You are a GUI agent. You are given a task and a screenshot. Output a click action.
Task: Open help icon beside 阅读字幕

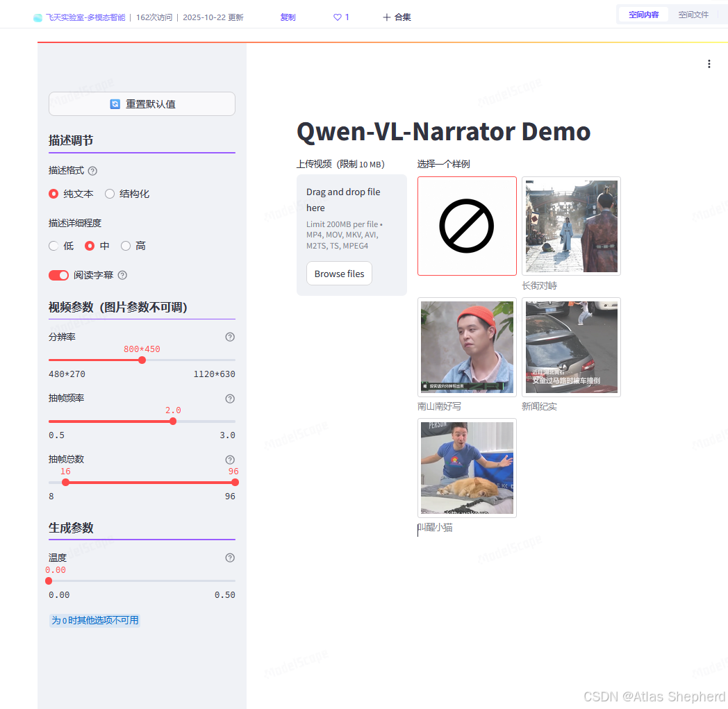click(x=122, y=275)
